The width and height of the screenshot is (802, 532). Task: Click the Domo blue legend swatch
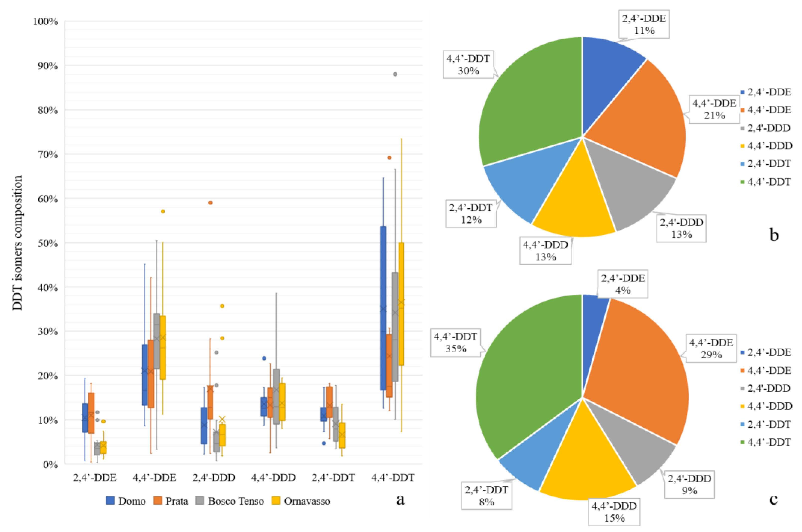(x=110, y=500)
